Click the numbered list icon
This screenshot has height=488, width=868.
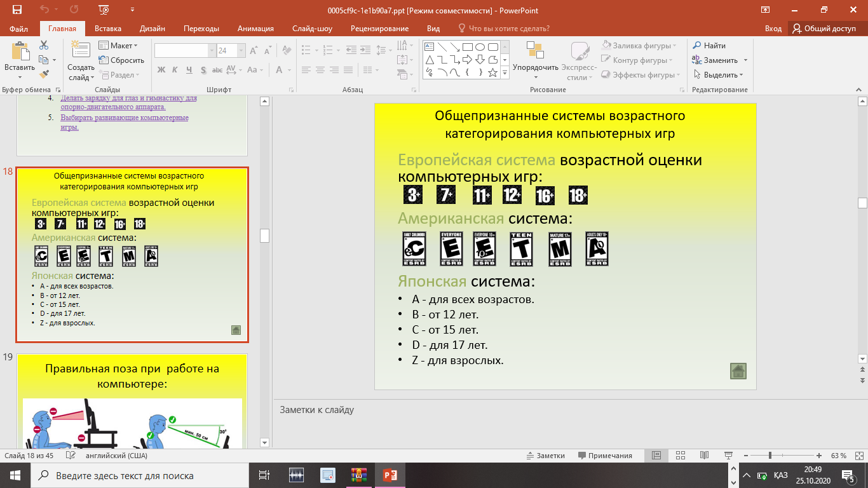[x=327, y=51]
